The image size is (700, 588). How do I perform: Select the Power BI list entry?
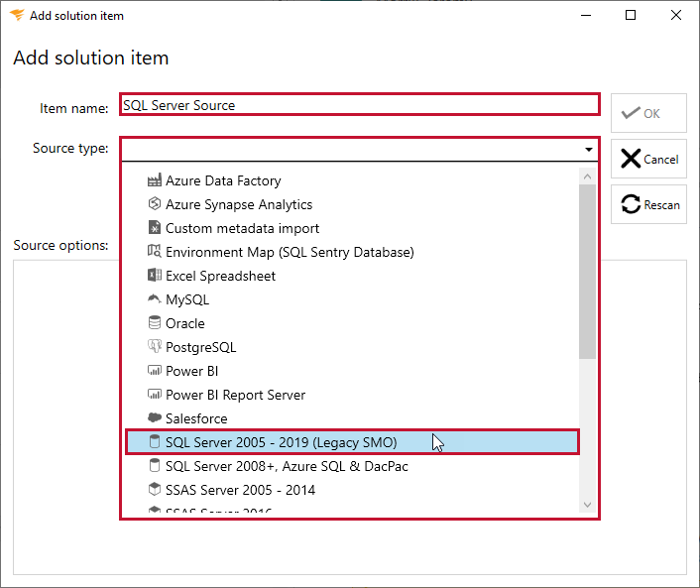point(353,370)
